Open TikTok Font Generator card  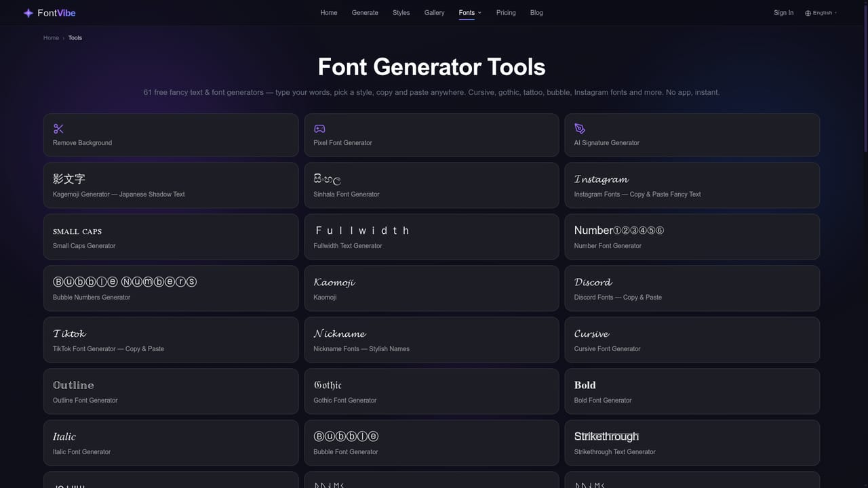click(171, 340)
